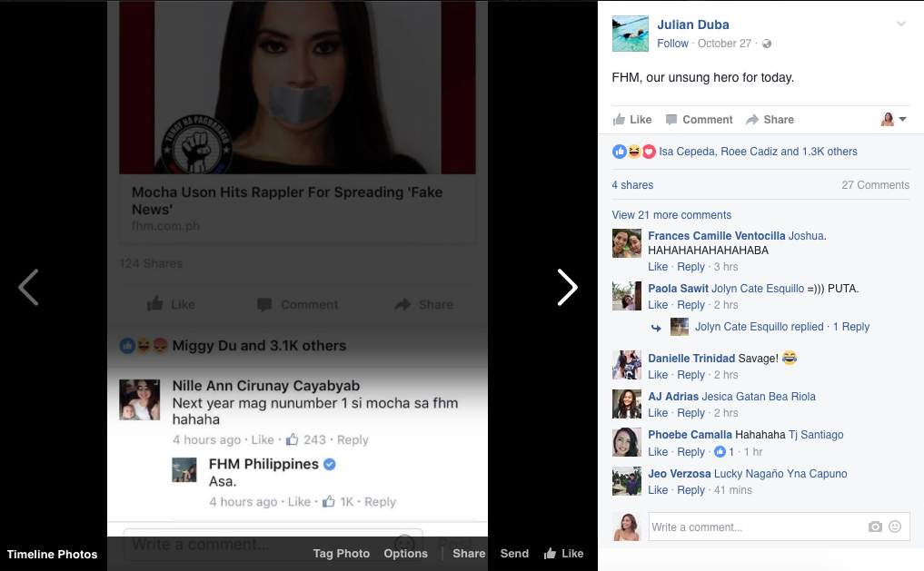Click Timeline Photos album link
Viewport: 924px width, 571px height.
(x=52, y=555)
